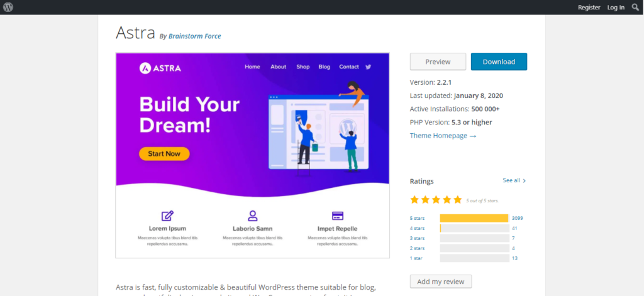Click Log In in the top bar

[616, 8]
